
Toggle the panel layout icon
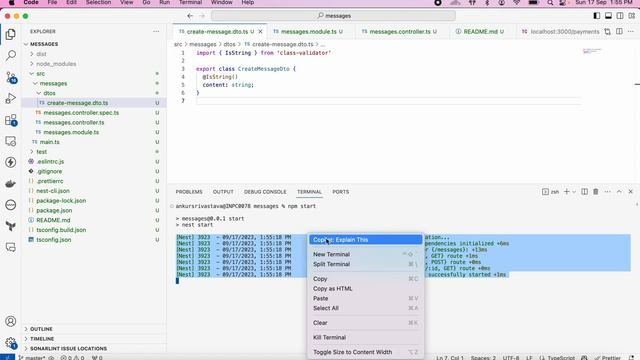pyautogui.click(x=608, y=16)
